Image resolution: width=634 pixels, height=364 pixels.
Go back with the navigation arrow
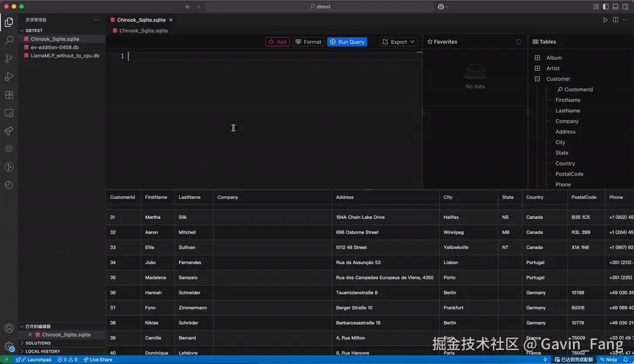coord(188,6)
